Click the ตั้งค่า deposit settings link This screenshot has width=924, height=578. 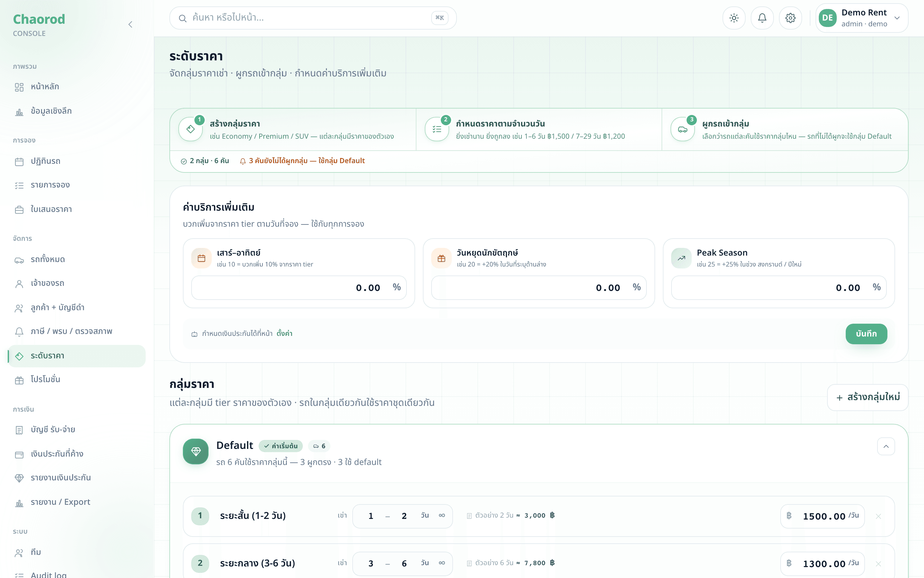click(285, 334)
